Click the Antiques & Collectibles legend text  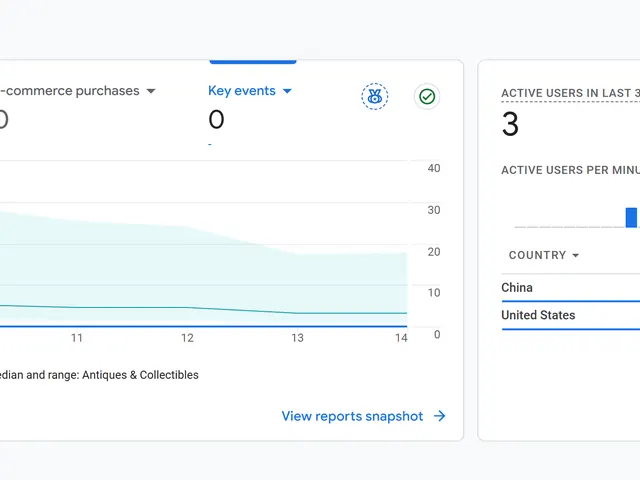click(140, 375)
